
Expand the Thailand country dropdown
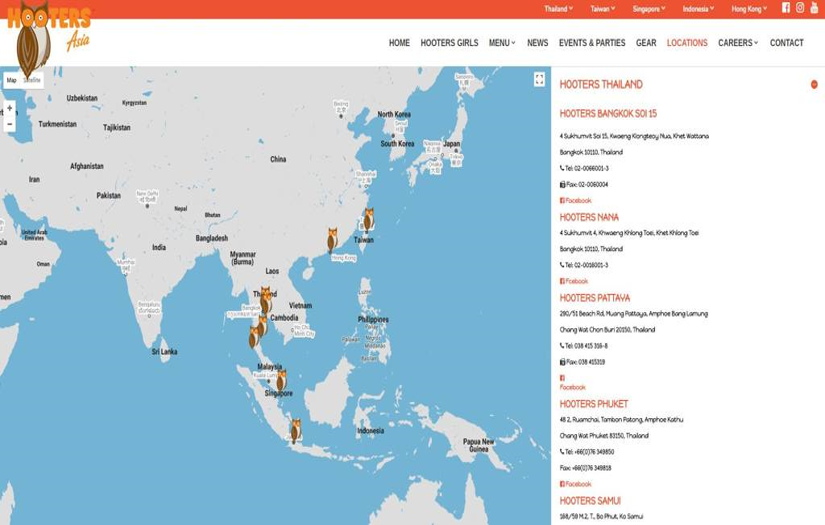point(558,8)
